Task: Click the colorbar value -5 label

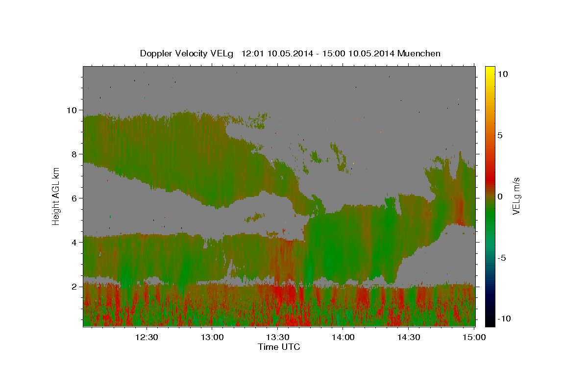Action: pos(502,258)
